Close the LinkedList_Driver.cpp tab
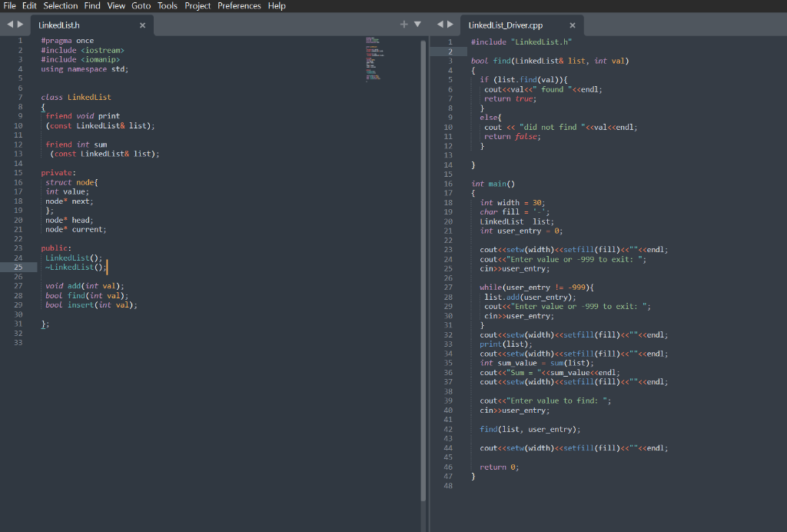Viewport: 787px width, 532px height. [x=572, y=25]
